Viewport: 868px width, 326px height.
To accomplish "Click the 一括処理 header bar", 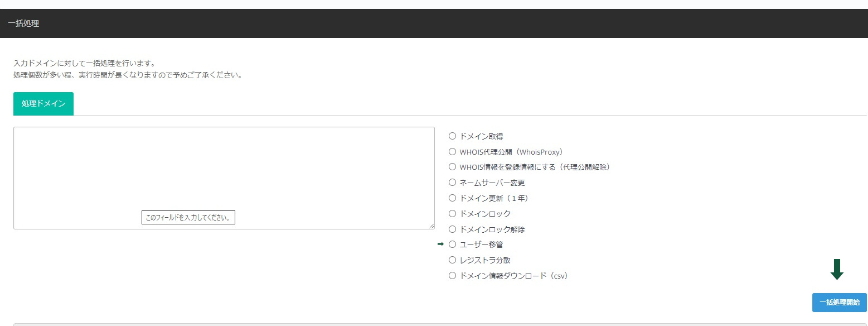I will [23, 23].
